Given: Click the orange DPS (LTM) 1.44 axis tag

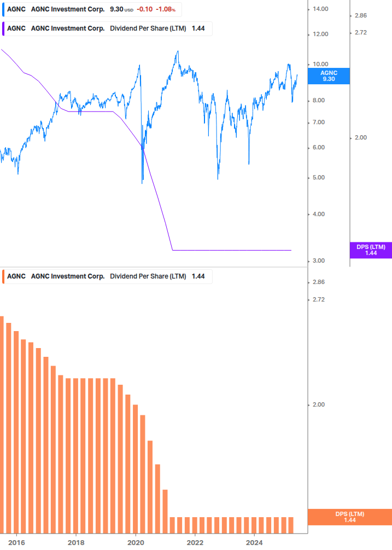Looking at the screenshot, I should click(349, 517).
